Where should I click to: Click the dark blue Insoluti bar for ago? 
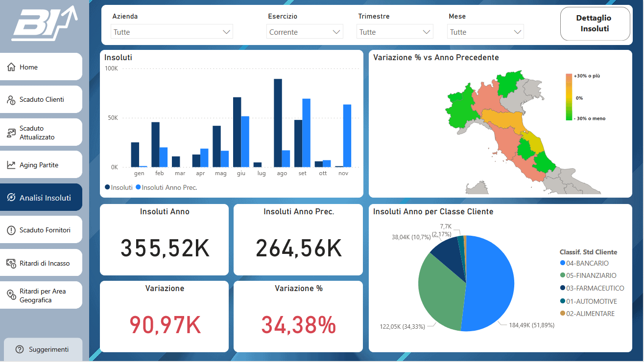click(278, 123)
